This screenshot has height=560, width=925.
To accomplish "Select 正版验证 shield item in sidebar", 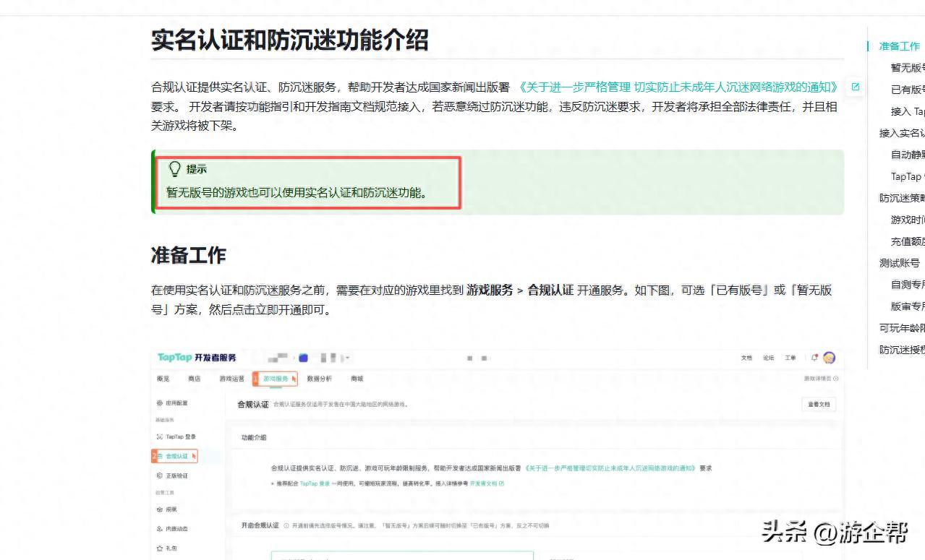I will (x=176, y=475).
